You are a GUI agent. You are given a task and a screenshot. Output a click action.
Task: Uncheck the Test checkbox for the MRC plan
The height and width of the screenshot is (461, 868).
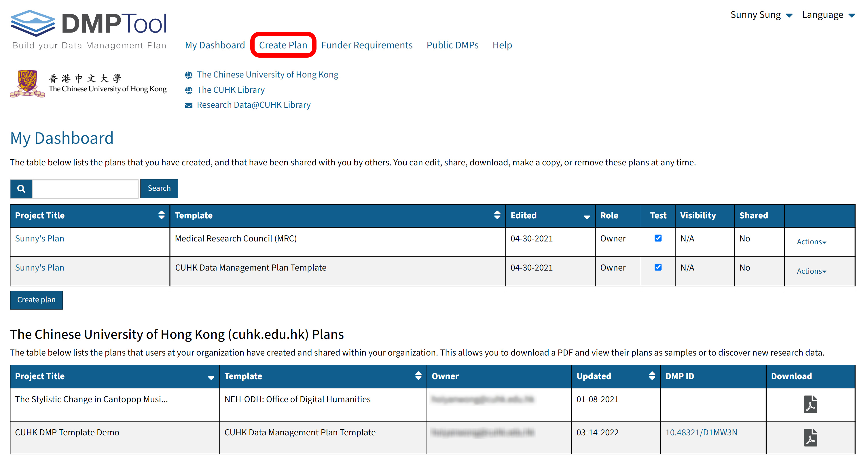coord(658,238)
